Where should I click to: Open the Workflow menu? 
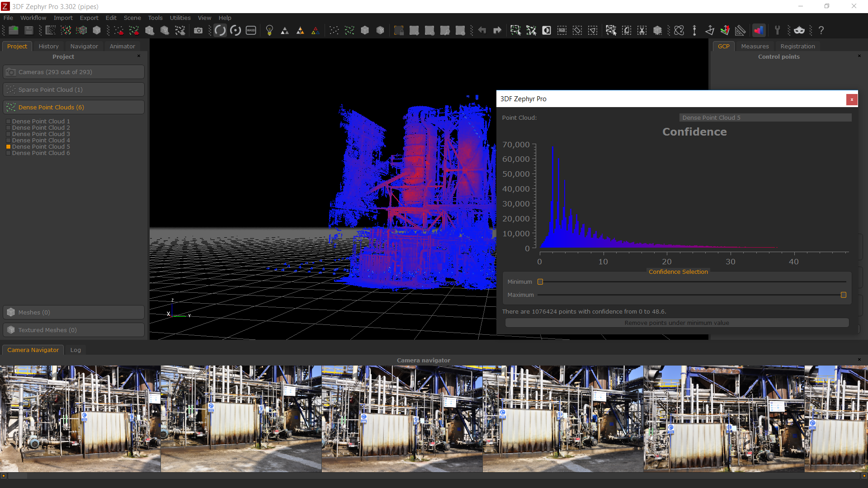coord(33,18)
